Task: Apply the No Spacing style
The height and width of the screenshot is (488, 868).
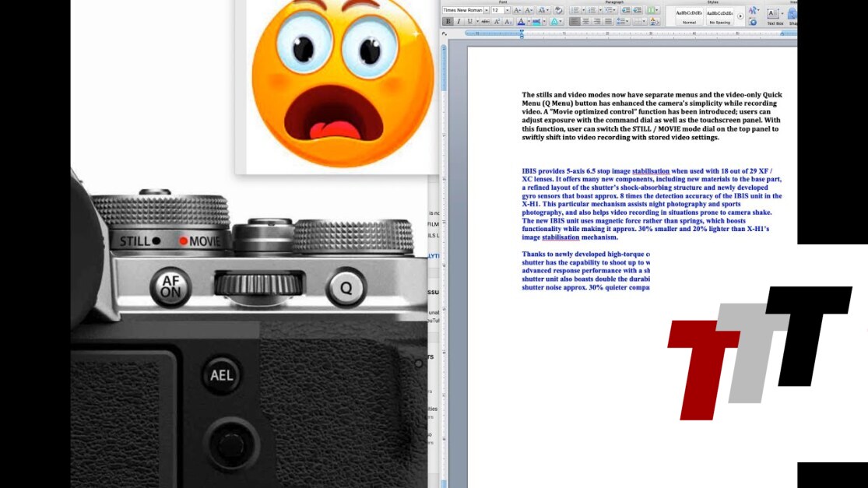Action: pos(720,16)
